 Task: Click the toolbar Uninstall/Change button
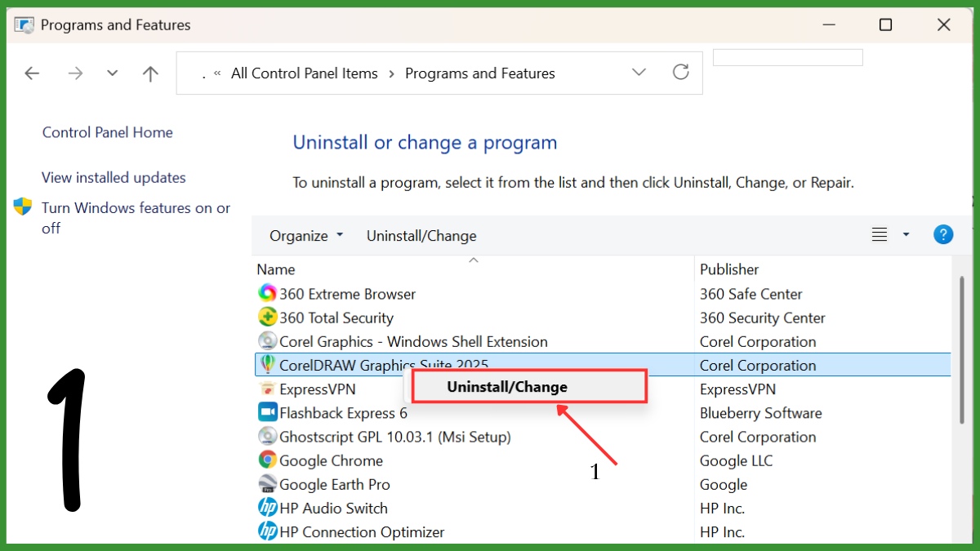click(421, 236)
